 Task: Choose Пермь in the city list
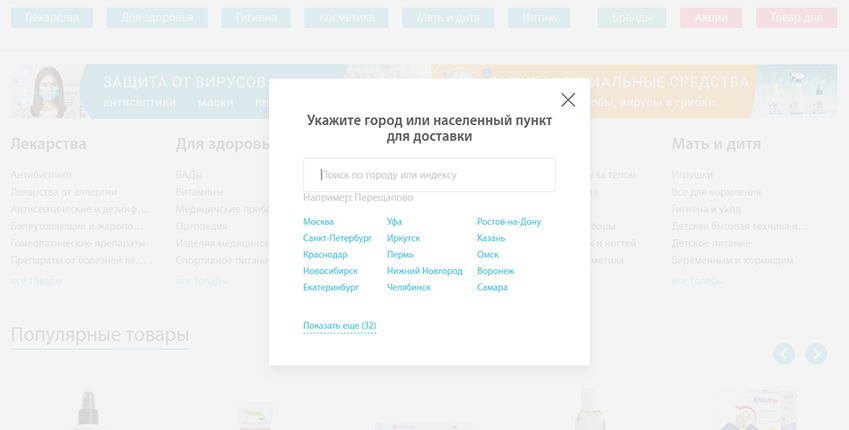400,255
